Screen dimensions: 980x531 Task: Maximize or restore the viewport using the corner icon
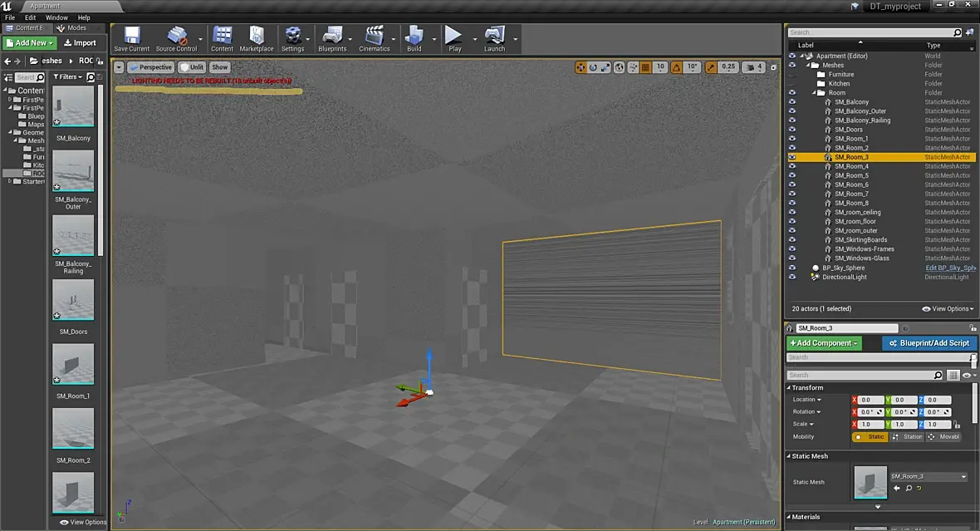(773, 67)
